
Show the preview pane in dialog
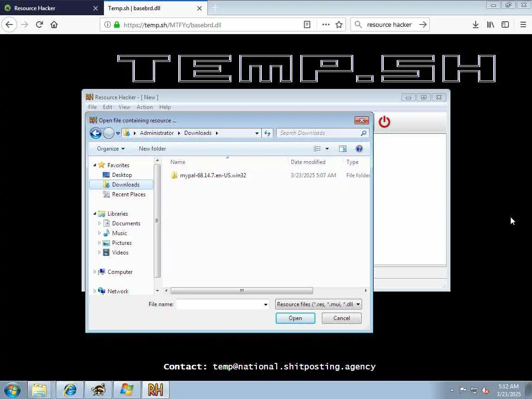(343, 149)
